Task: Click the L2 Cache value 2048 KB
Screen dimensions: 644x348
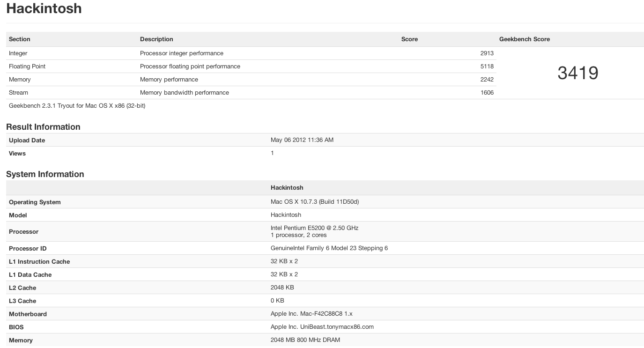Action: pyautogui.click(x=282, y=288)
